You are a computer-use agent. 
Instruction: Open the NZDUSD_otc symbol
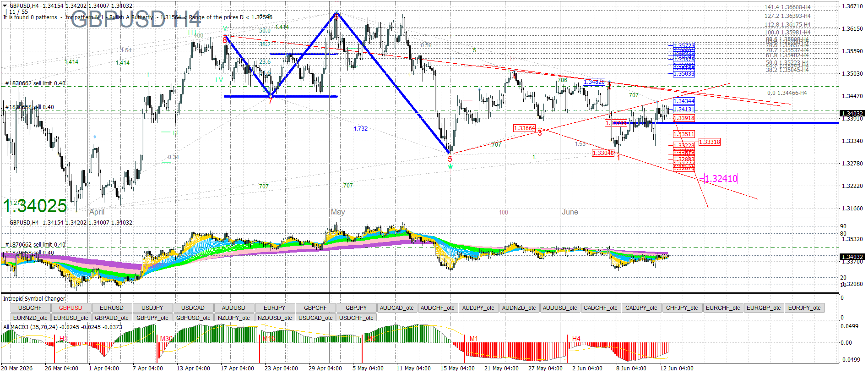pos(275,318)
